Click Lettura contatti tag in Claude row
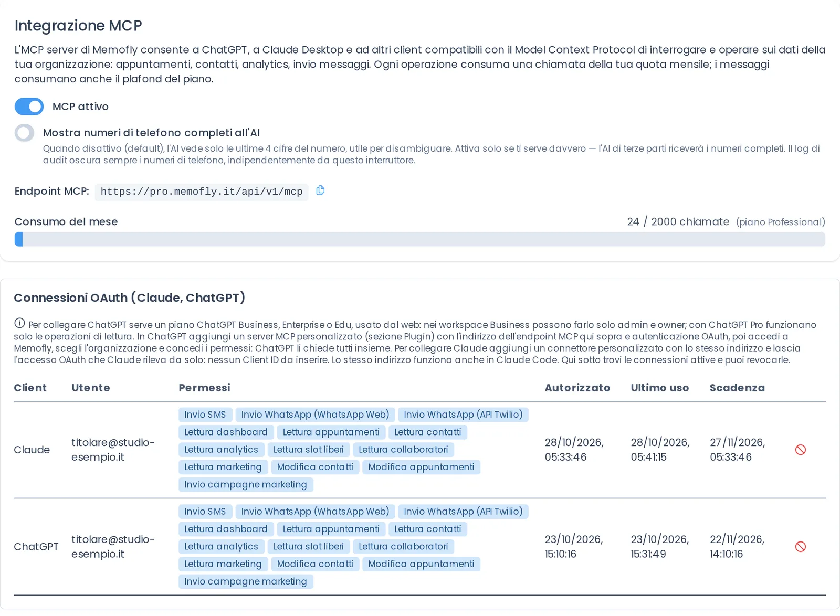This screenshot has height=616, width=840. (x=428, y=432)
